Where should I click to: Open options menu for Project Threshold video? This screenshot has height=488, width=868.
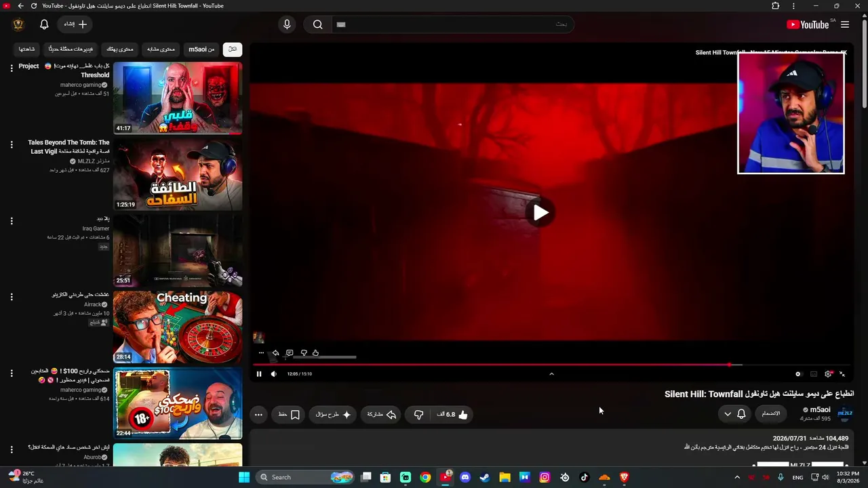click(x=12, y=68)
